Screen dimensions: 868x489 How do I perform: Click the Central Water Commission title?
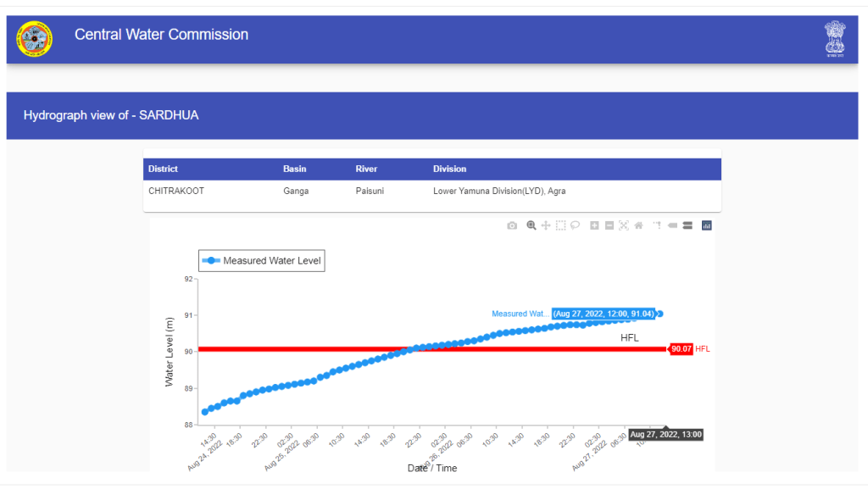click(x=161, y=35)
